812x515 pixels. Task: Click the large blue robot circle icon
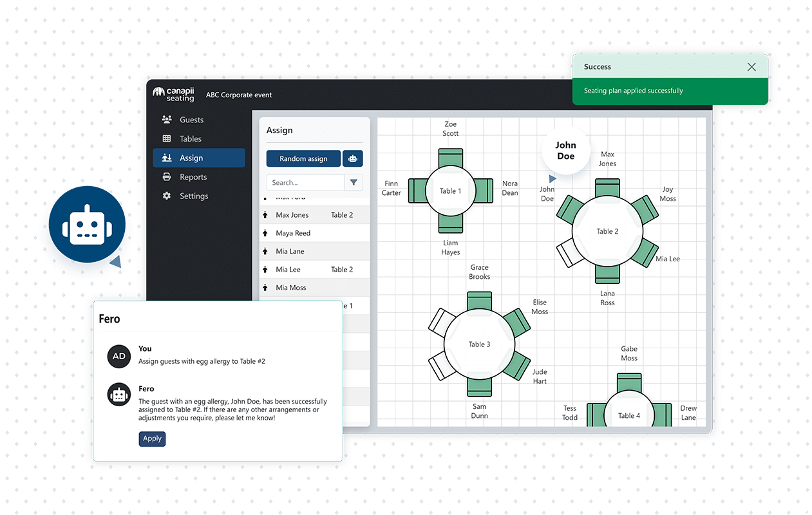(87, 224)
